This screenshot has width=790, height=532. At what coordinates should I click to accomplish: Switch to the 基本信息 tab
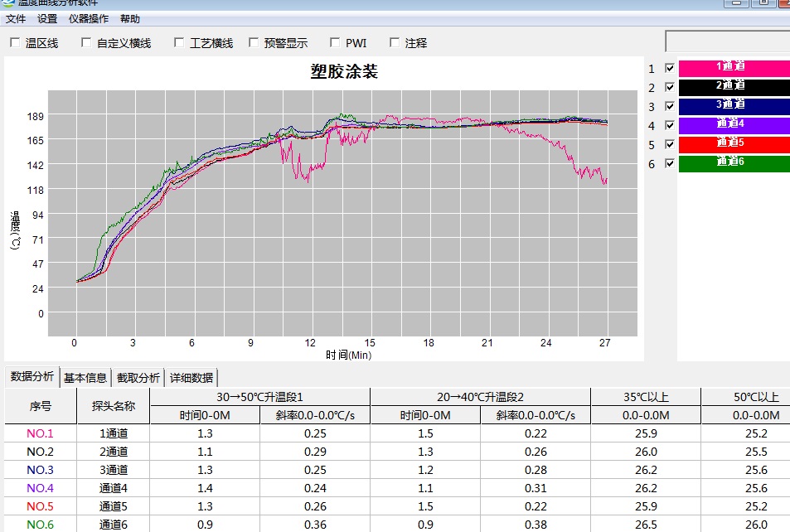[x=85, y=378]
